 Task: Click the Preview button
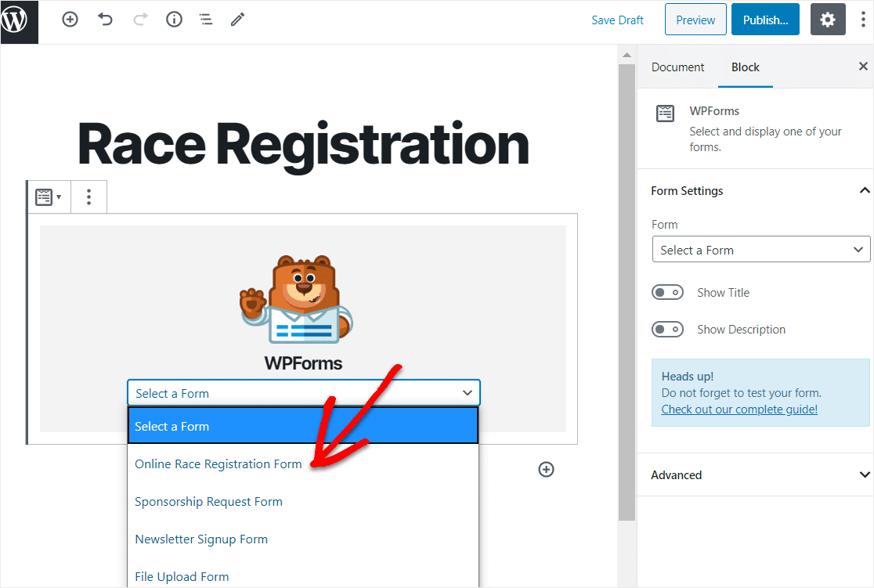[x=695, y=20]
